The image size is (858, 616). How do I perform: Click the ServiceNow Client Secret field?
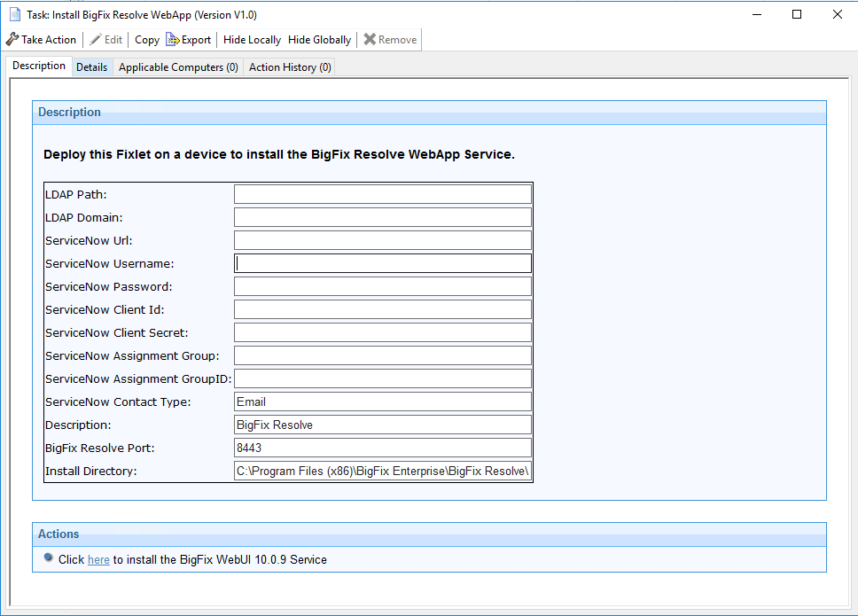[x=383, y=332]
